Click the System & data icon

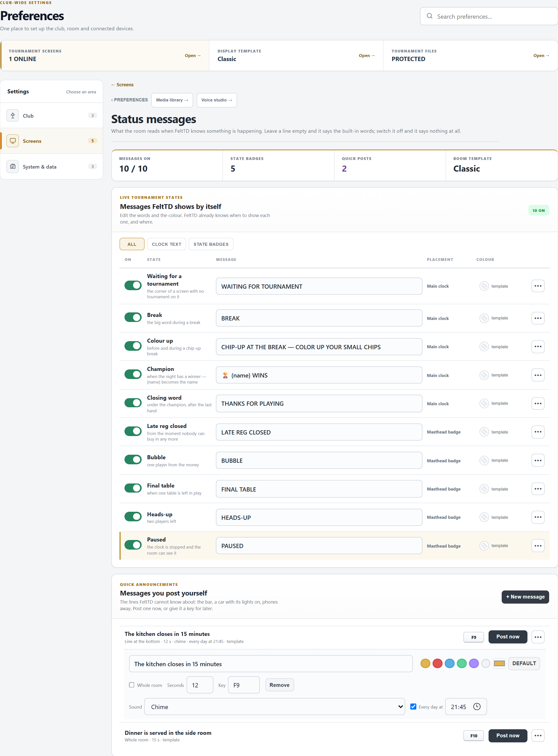(12, 166)
